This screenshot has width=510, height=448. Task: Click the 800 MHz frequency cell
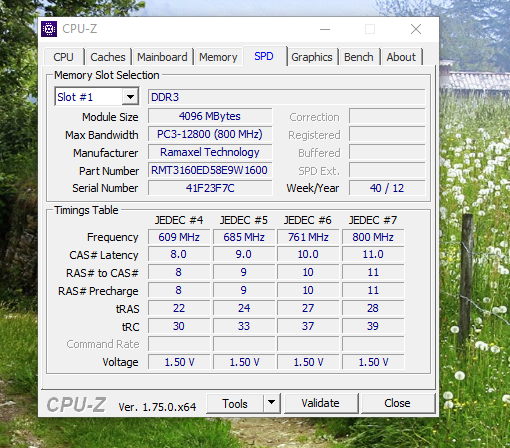[x=373, y=237]
